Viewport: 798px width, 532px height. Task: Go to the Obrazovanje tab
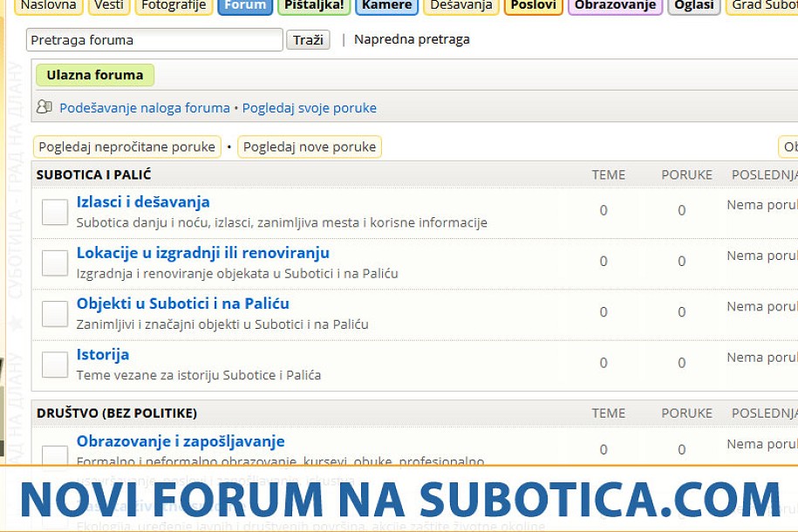pyautogui.click(x=616, y=6)
